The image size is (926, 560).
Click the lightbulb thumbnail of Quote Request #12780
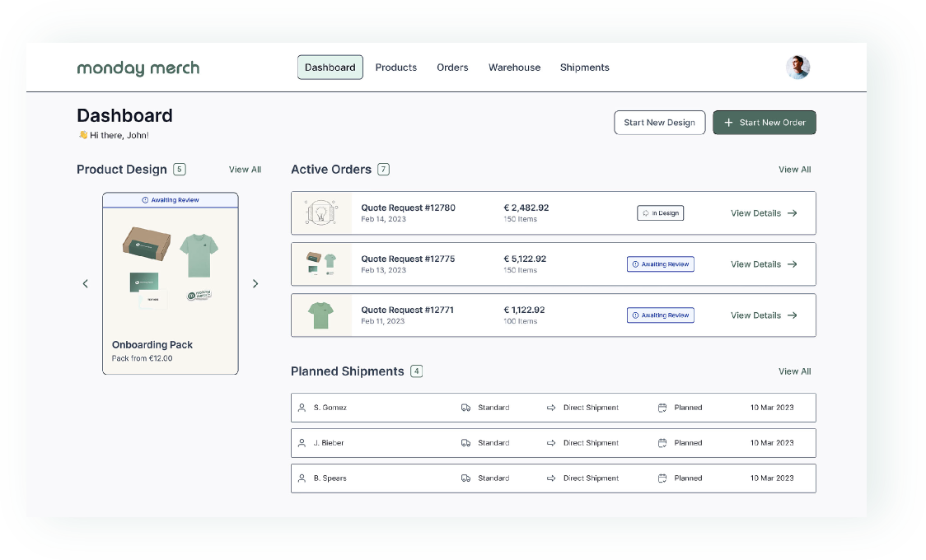point(321,213)
